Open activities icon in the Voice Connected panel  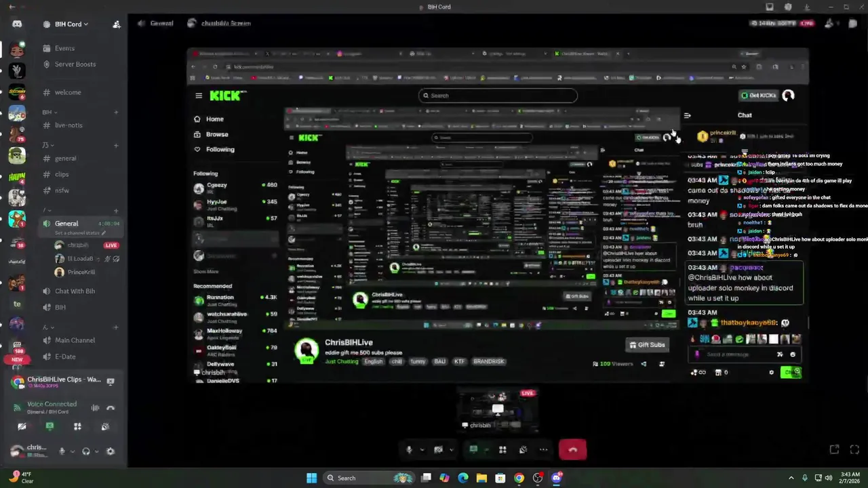[x=77, y=426]
